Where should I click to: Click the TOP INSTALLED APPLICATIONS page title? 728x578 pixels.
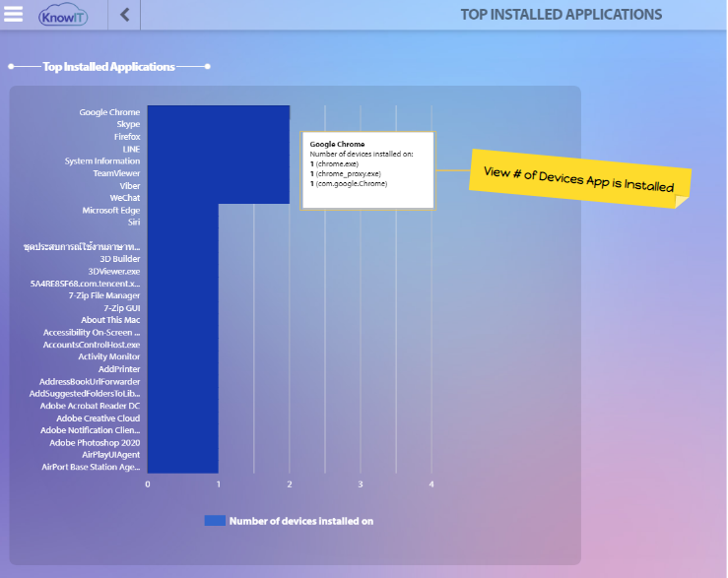point(562,15)
